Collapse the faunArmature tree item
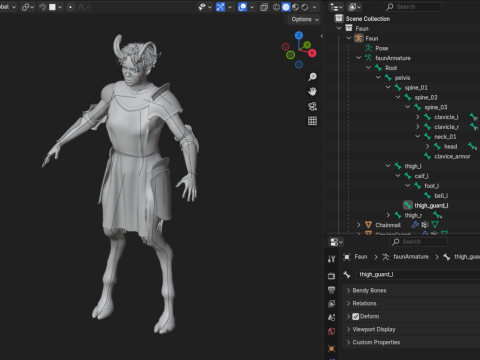This screenshot has height=360, width=480. [359, 58]
